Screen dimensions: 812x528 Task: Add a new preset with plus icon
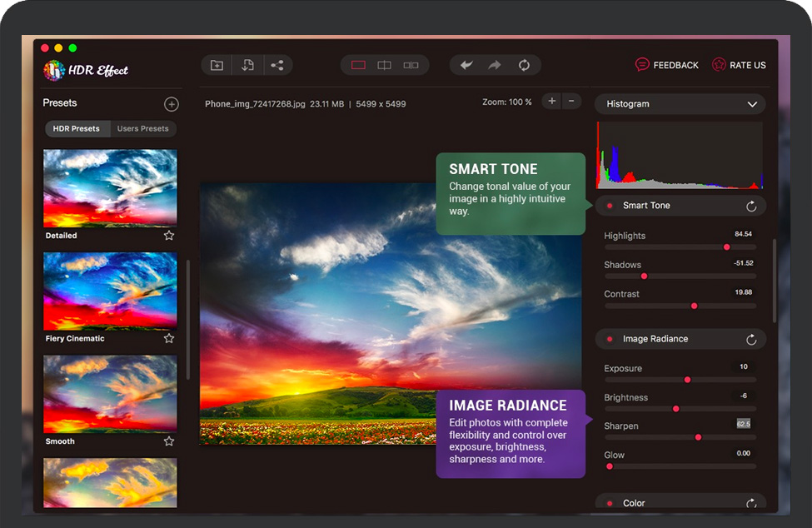click(171, 104)
